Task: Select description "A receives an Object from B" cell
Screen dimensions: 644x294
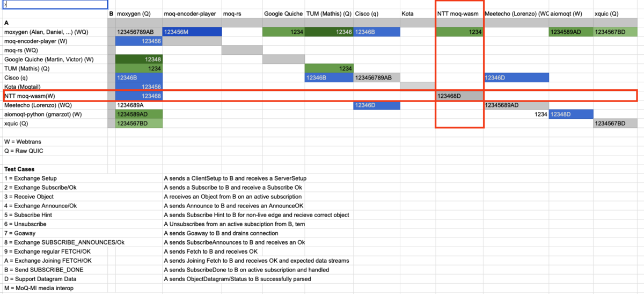Action: tap(232, 197)
